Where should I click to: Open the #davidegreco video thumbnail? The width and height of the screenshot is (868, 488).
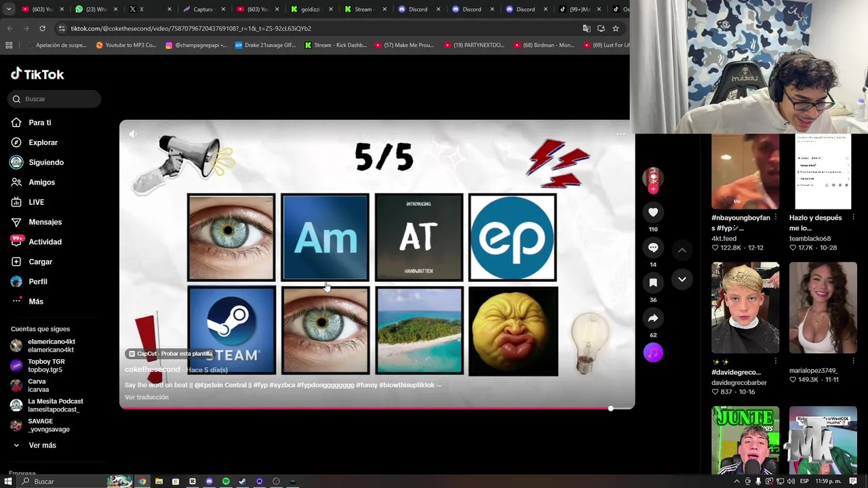tap(745, 308)
